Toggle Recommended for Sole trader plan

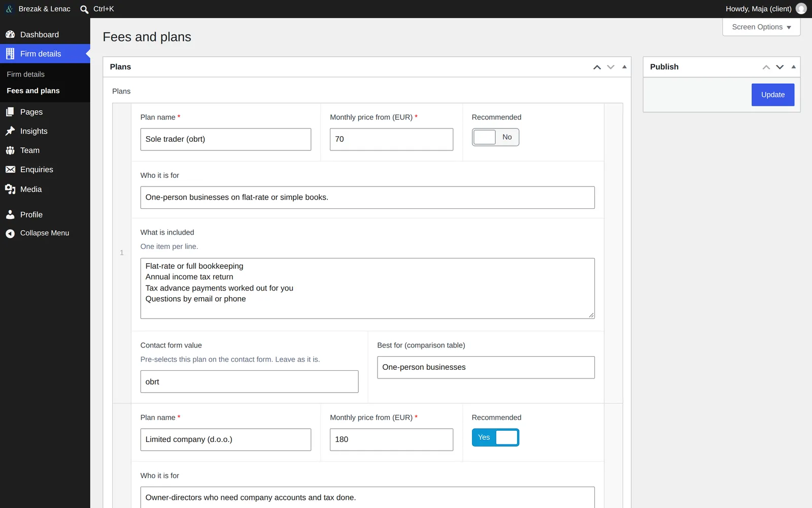coord(495,137)
